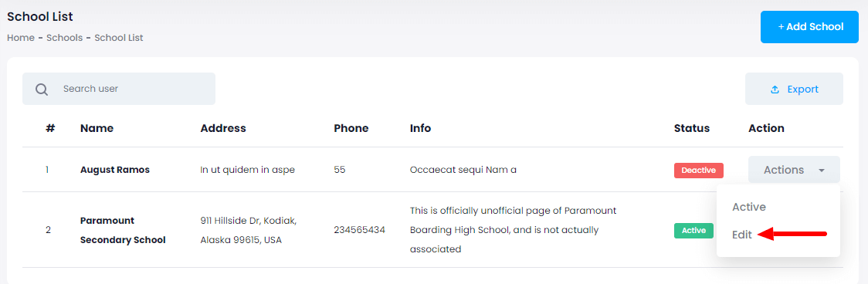Select the August Ramos school name
The height and width of the screenshot is (284, 868).
point(114,170)
